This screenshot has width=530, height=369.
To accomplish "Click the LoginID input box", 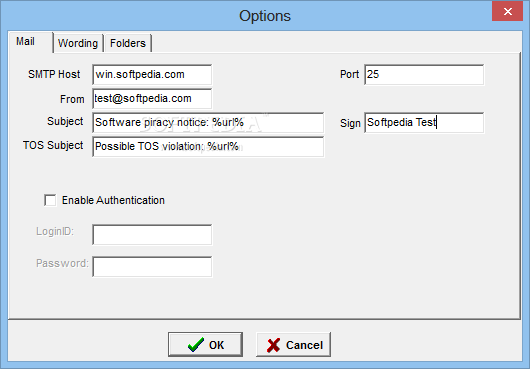I will click(152, 235).
